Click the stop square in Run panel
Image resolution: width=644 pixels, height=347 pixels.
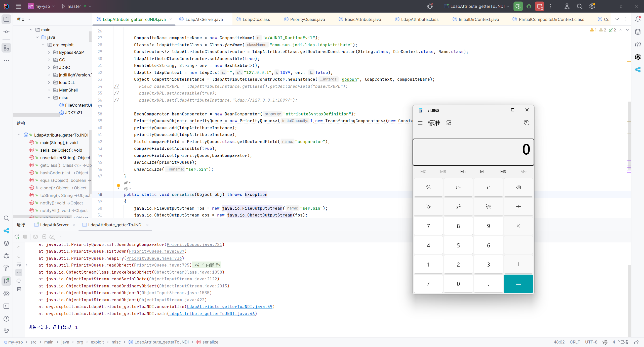click(25, 237)
